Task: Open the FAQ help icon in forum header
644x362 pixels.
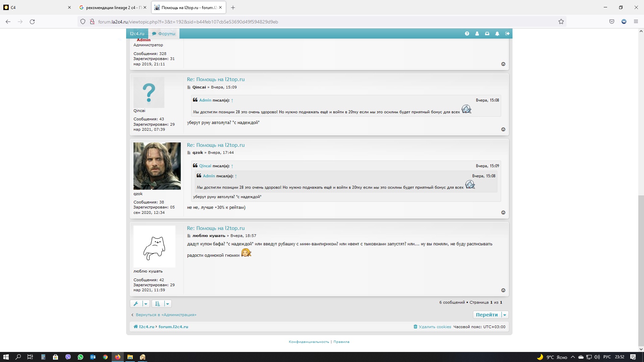Action: 467,34
